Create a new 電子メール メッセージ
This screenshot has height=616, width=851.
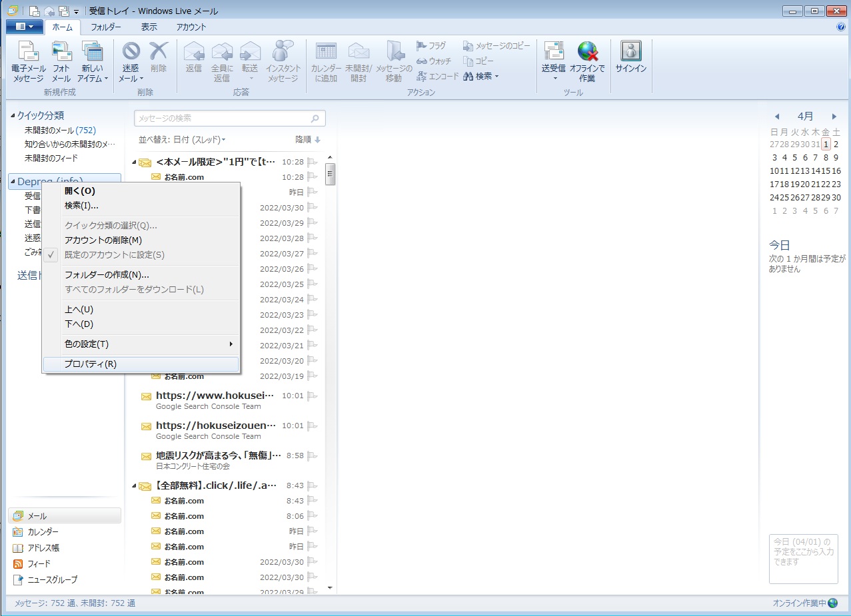coord(28,62)
